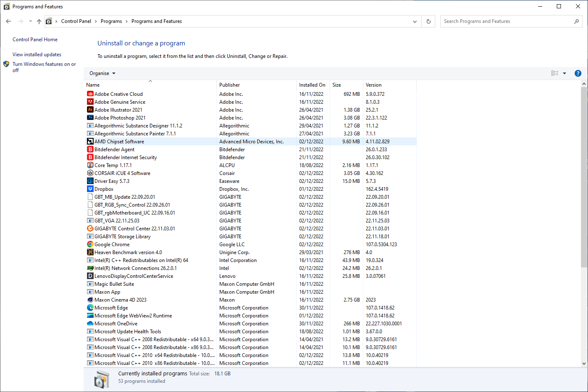Open View installed updates link
Screen dimensions: 588x392
click(x=37, y=55)
